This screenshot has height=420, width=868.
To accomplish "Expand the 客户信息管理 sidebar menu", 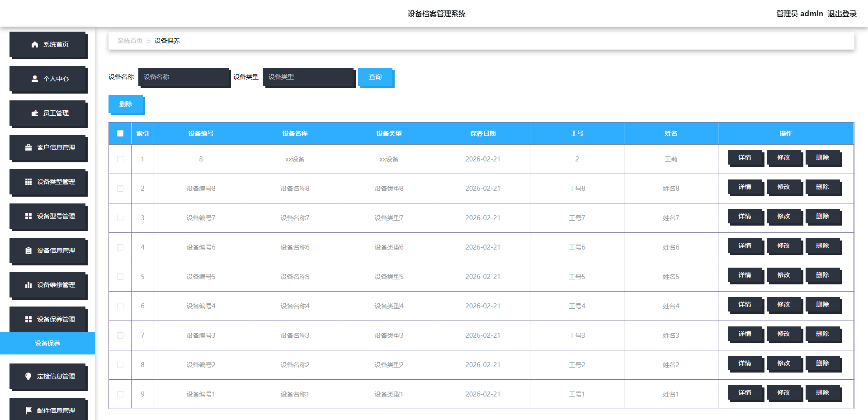I will point(48,148).
